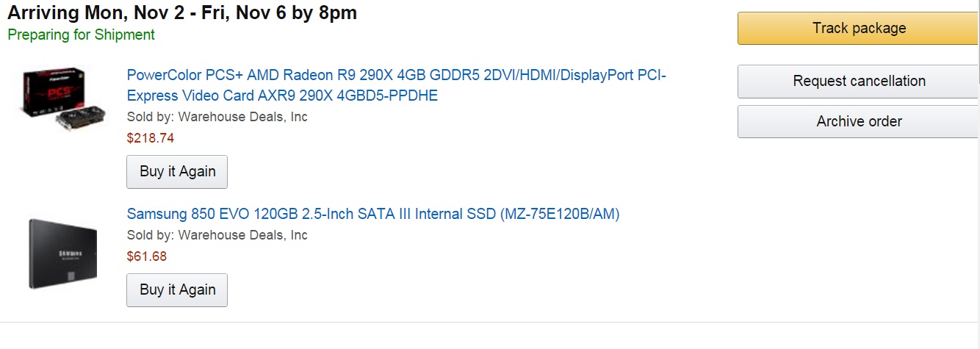
Task: Select the Archive order button
Action: [858, 121]
